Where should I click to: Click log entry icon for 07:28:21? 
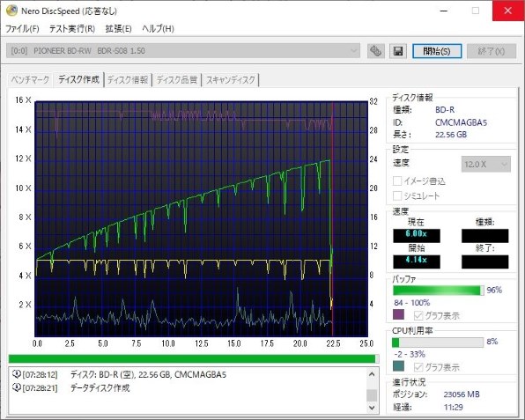[x=16, y=387]
